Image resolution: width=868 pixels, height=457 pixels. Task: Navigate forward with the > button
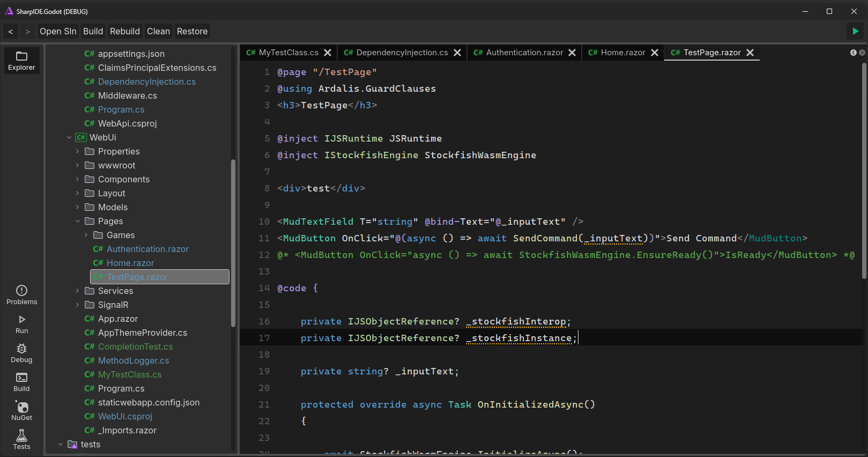point(27,32)
